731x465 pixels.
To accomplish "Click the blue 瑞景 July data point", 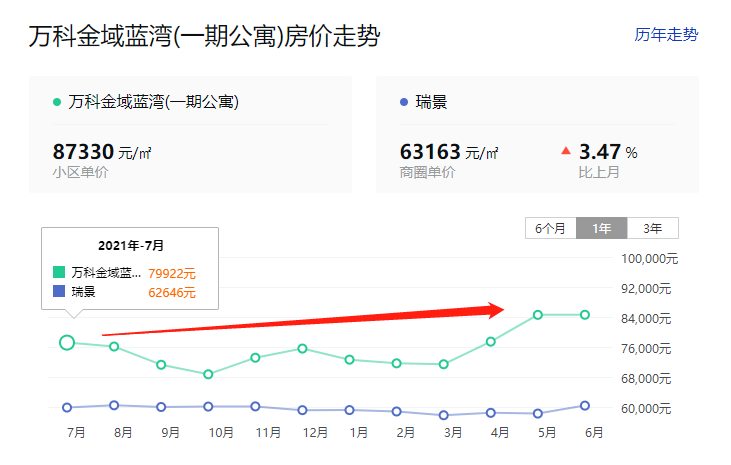I will click(x=67, y=408).
